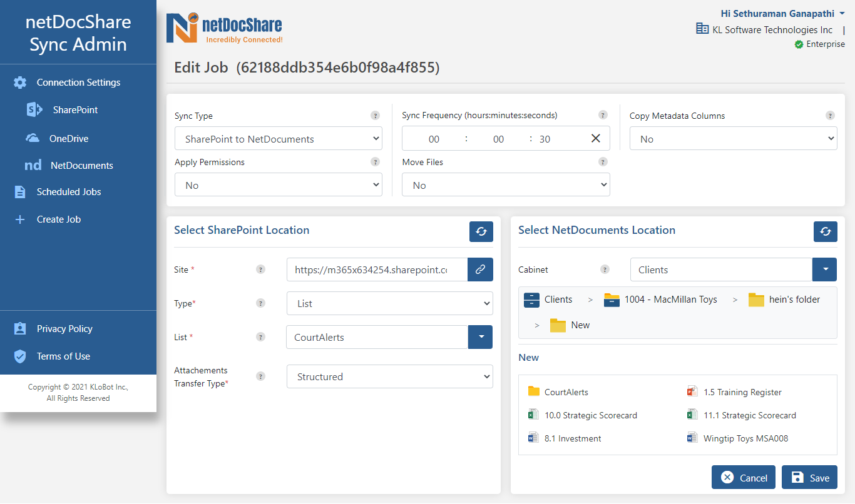855x504 pixels.
Task: Open the Type dropdown showing List
Action: (390, 303)
